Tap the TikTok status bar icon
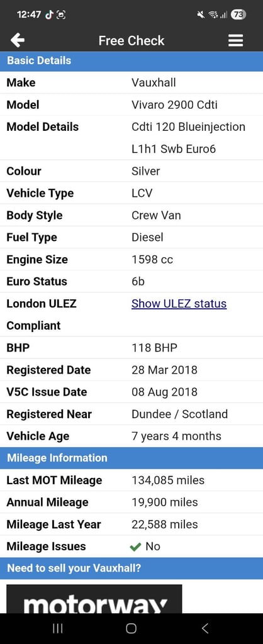This screenshot has width=263, height=644. click(49, 15)
